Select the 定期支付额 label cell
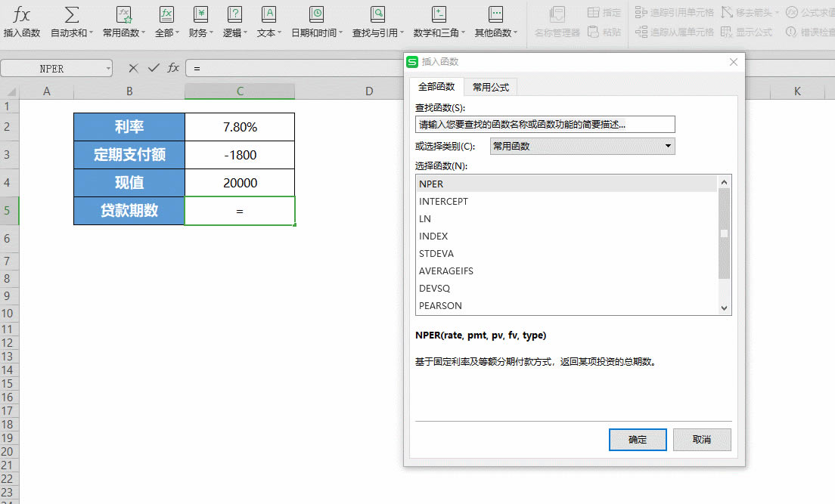Screen dimensions: 835x504 click(129, 155)
